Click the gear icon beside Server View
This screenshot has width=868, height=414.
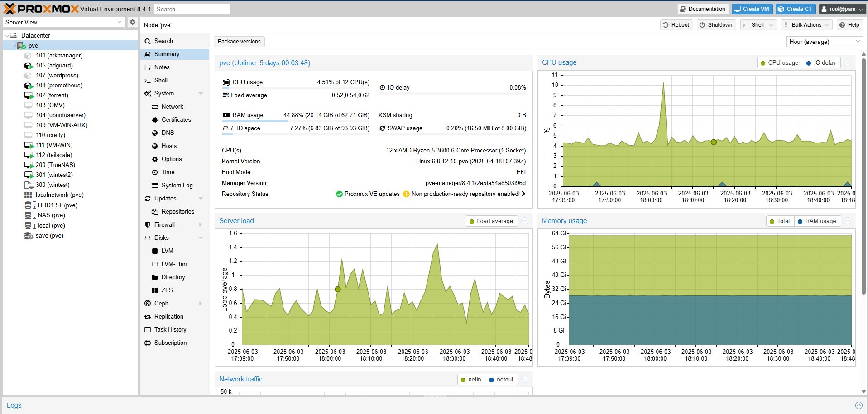(x=132, y=22)
